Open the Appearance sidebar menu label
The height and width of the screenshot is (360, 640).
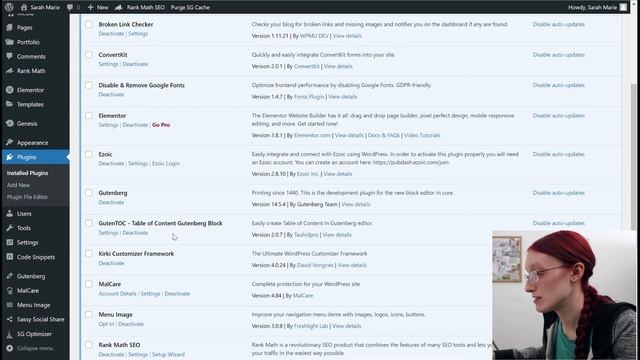[33, 143]
